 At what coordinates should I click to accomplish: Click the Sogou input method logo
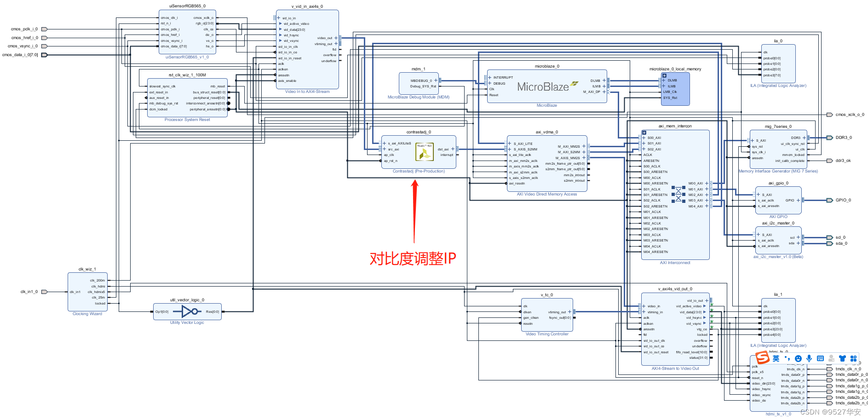coord(762,357)
